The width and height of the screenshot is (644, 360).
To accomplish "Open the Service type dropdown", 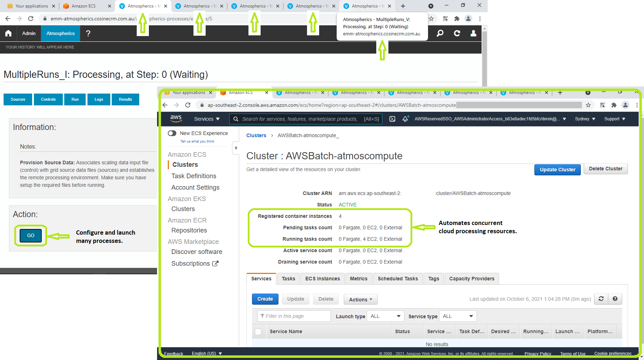I will click(458, 316).
